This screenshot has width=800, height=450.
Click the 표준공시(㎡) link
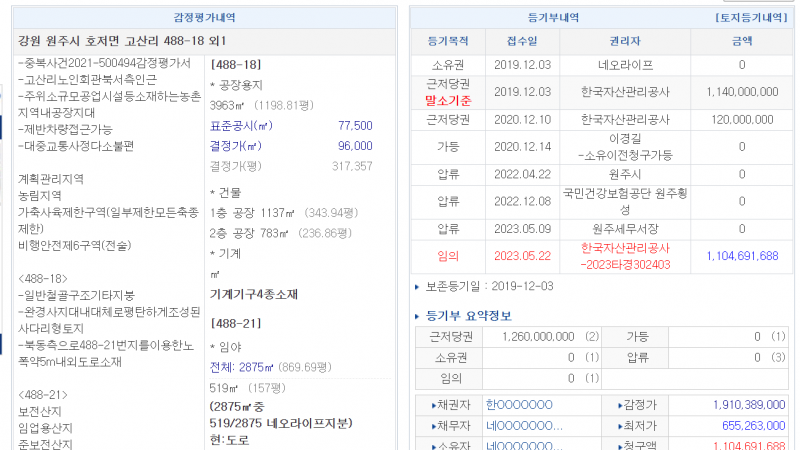[240, 125]
